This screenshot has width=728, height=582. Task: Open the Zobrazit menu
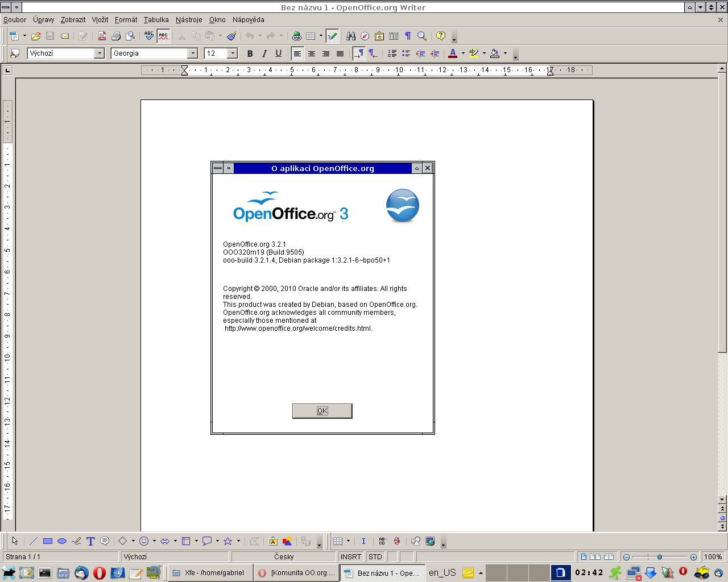coord(73,20)
